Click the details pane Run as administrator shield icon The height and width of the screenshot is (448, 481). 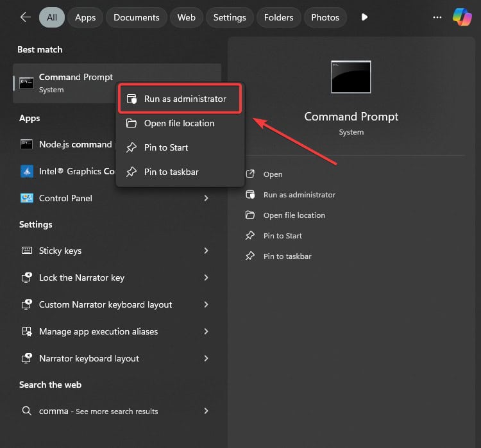(250, 194)
